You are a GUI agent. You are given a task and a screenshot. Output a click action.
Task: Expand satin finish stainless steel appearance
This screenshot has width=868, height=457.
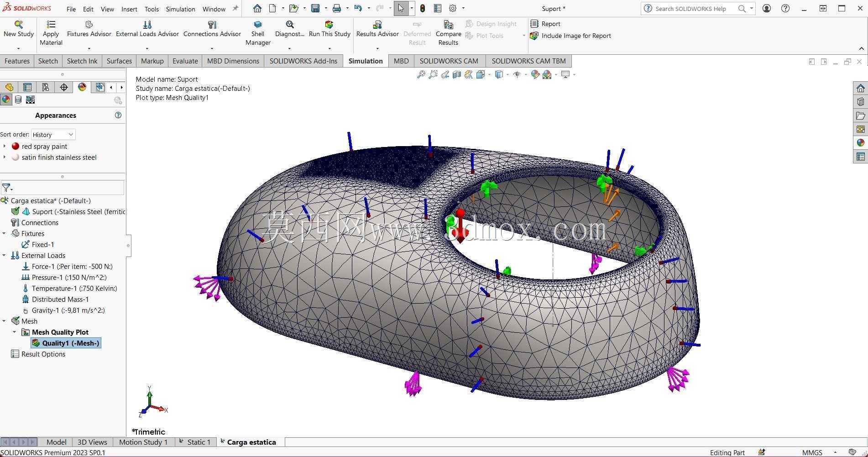(5, 157)
